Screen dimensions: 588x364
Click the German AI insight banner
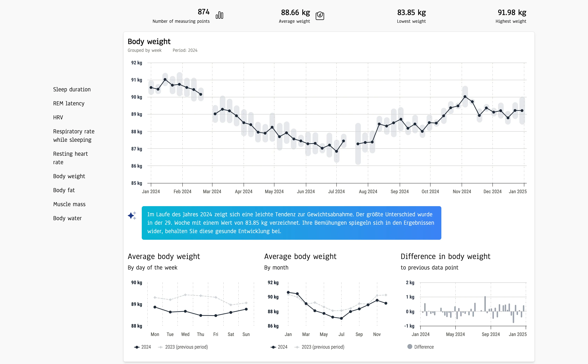click(291, 223)
